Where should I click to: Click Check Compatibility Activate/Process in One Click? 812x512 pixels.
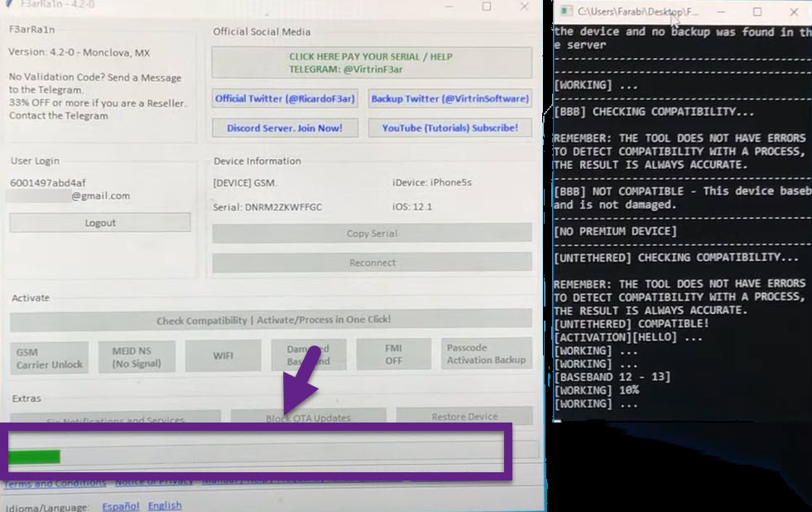tap(271, 320)
